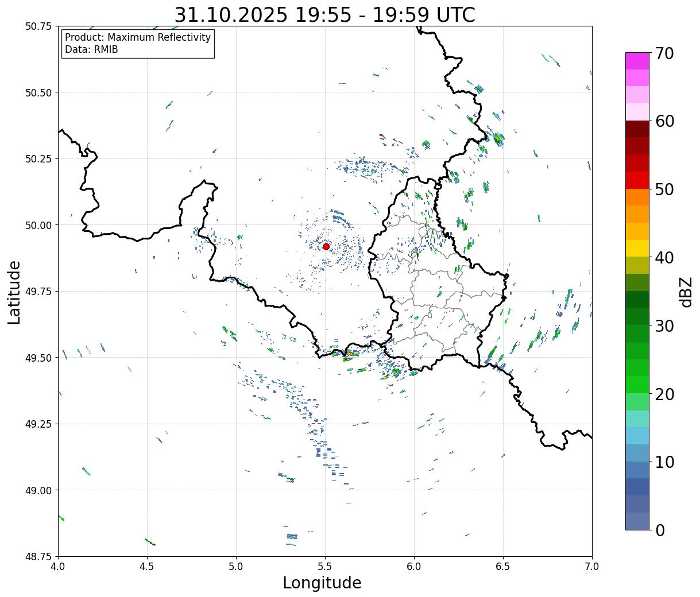This screenshot has width=700, height=597.
Task: Click the 'Latitude' axis label
Action: click(14, 292)
